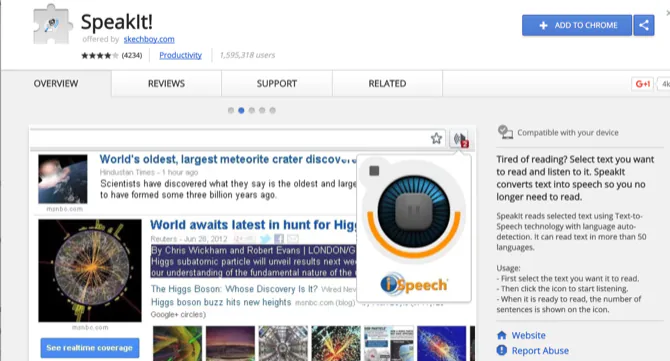
Task: Open The Higgs Boson: Whose Discovery Is It?
Action: point(234,289)
